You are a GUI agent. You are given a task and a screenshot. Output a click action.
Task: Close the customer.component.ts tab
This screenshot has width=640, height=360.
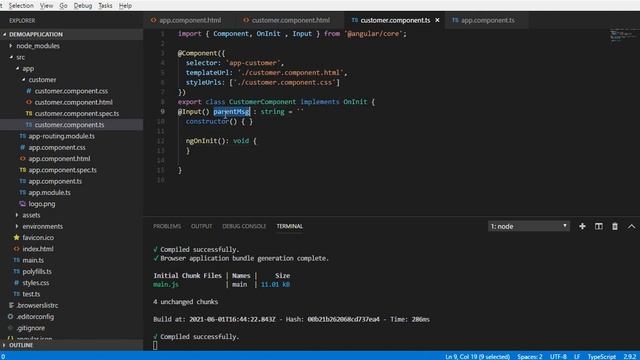tap(437, 20)
